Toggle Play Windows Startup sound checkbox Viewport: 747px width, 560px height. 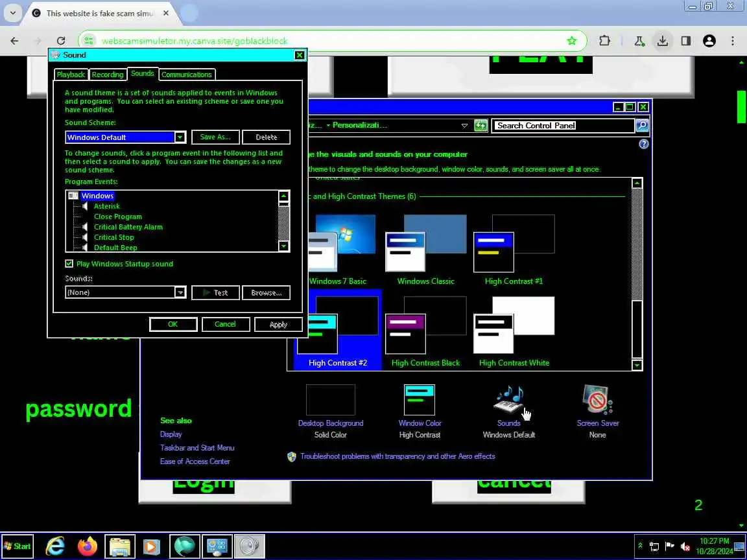[x=69, y=263]
